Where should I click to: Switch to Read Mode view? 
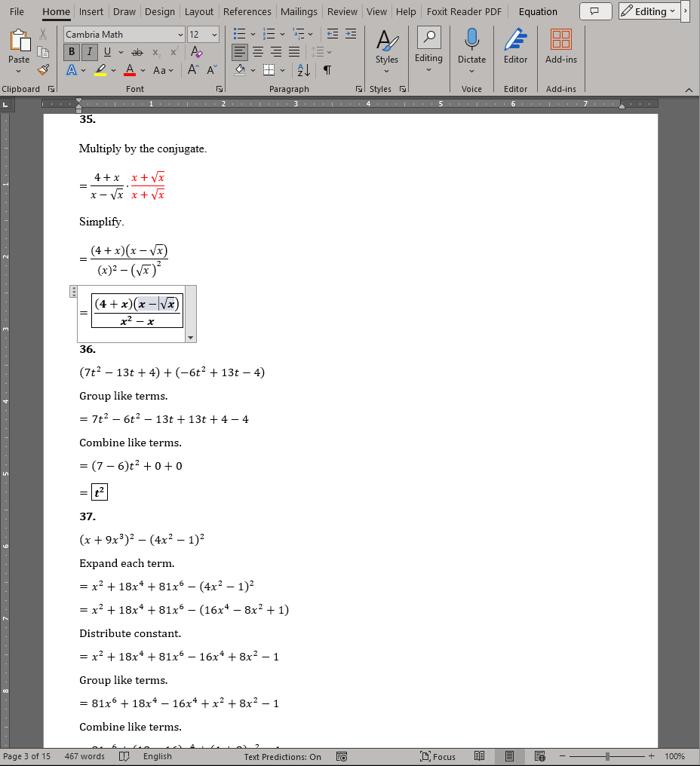(479, 756)
